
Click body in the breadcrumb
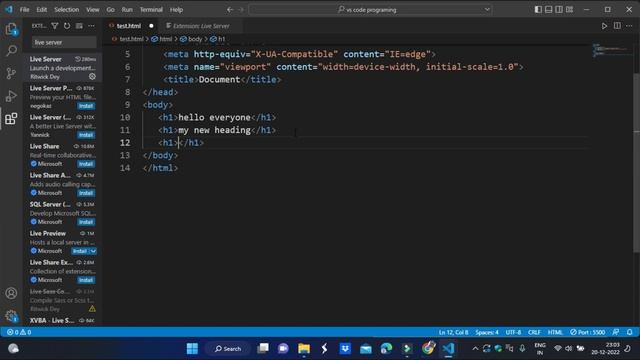[x=195, y=39]
